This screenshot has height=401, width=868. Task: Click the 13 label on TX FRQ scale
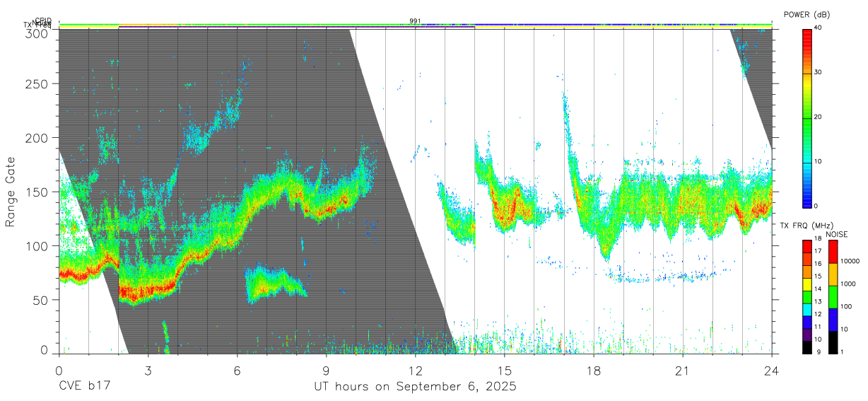click(x=819, y=301)
